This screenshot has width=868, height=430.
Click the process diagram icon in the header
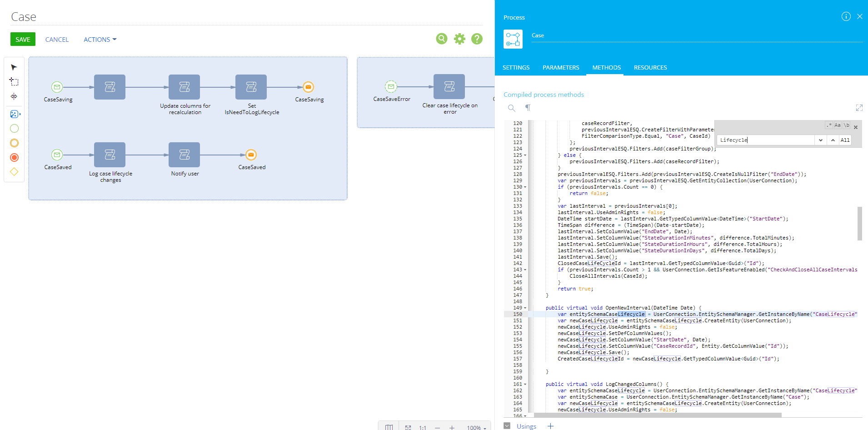tap(513, 39)
